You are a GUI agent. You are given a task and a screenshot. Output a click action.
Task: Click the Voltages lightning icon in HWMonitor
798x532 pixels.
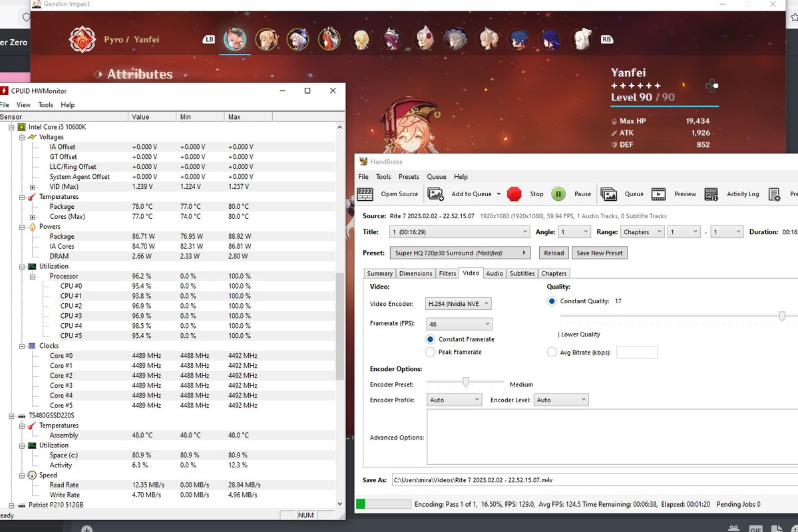click(32, 137)
